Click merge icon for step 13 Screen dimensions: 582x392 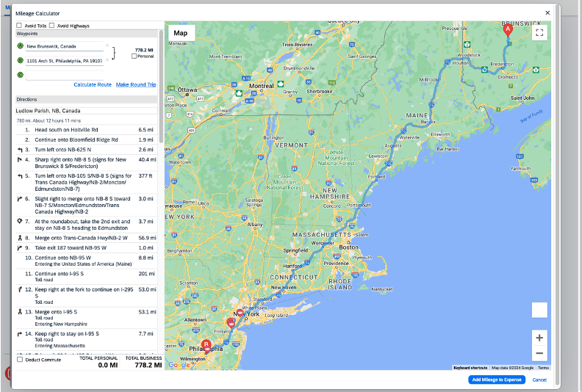(x=20, y=312)
